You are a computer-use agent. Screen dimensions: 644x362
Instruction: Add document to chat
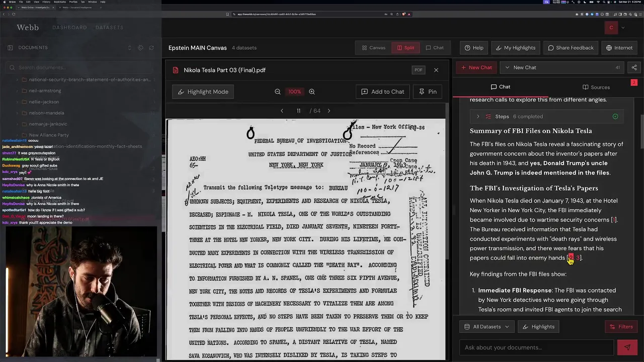point(383,92)
